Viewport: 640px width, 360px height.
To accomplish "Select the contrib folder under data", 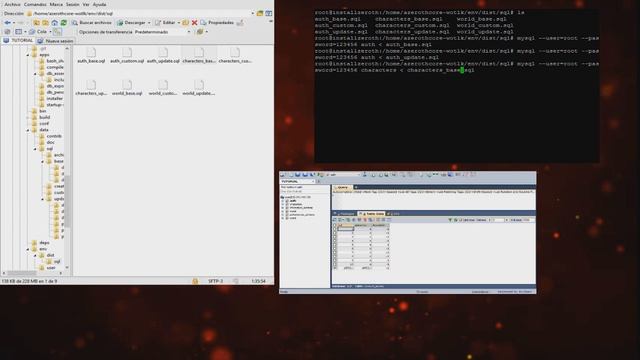I will coord(54,136).
